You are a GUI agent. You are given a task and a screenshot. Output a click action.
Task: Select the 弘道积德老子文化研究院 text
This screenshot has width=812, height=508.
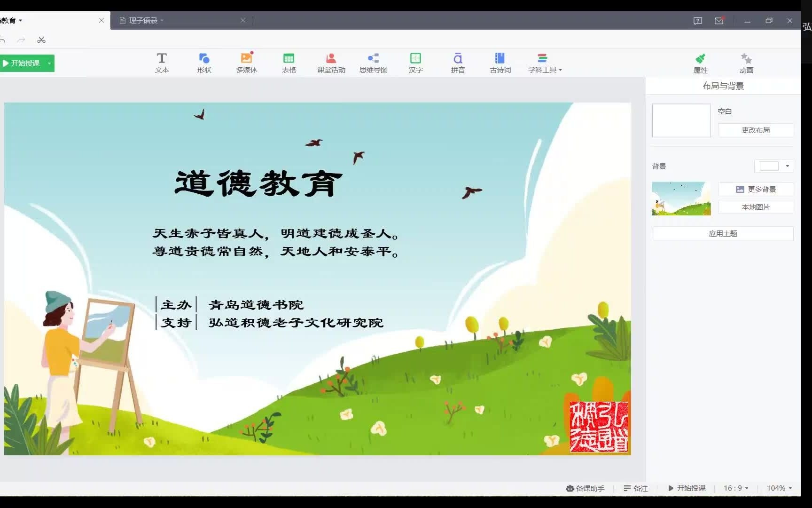[296, 323]
